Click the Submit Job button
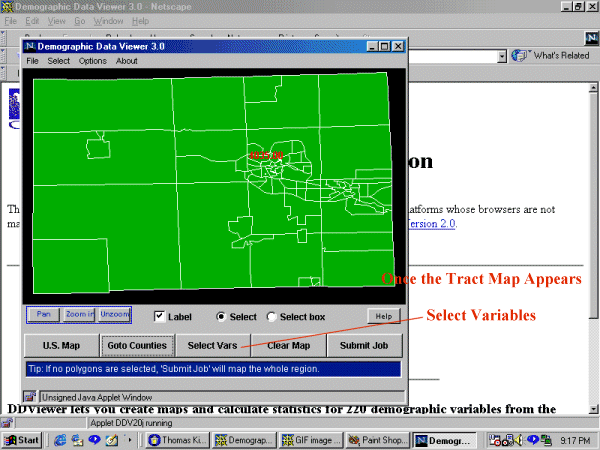Viewport: 600px width, 450px height. click(367, 346)
